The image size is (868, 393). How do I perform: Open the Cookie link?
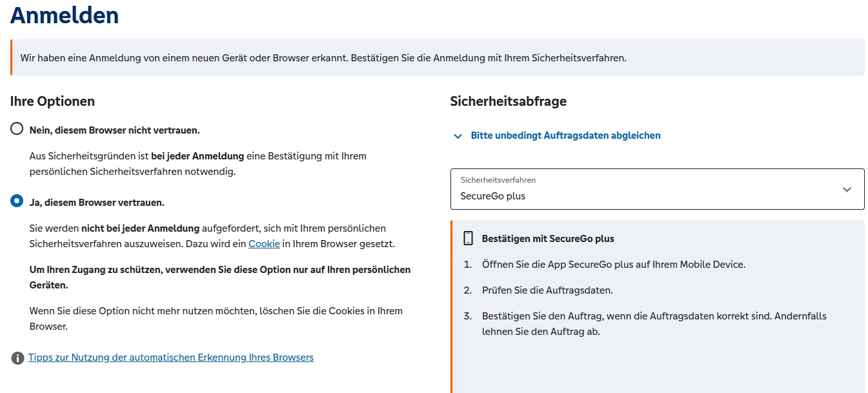tap(264, 244)
